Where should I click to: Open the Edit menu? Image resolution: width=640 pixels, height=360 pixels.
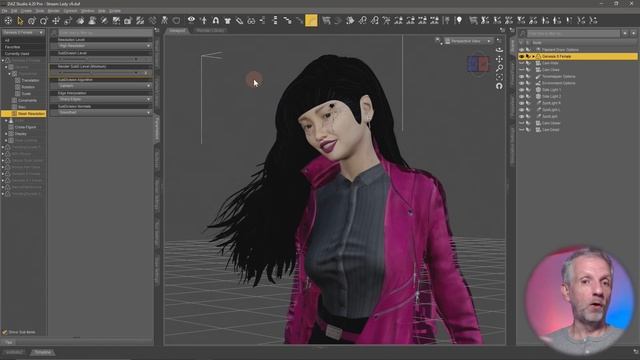point(14,11)
